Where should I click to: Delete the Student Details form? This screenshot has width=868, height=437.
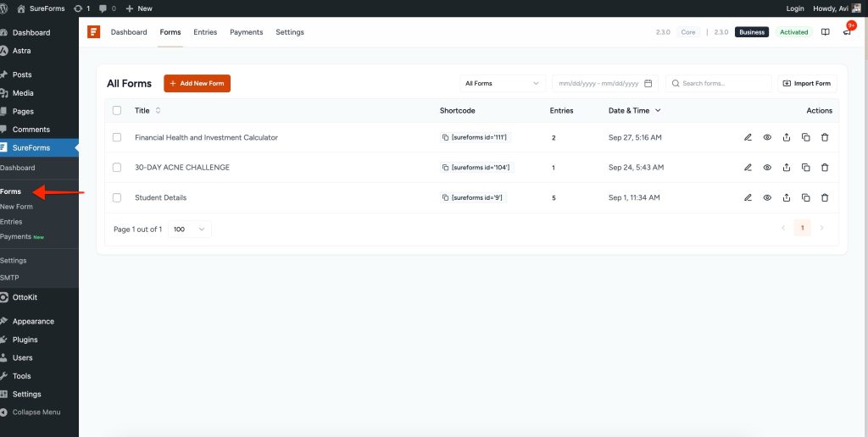click(x=825, y=197)
